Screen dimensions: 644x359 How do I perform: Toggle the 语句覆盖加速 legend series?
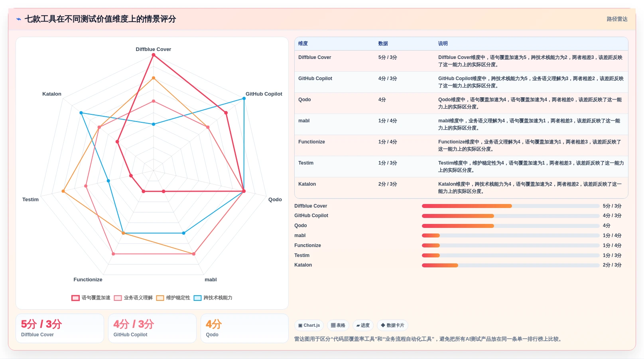point(91,298)
